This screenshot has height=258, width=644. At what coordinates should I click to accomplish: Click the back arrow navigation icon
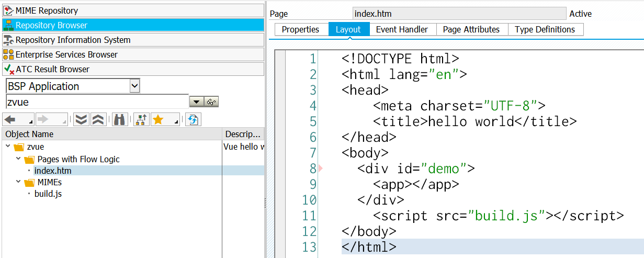(11, 120)
